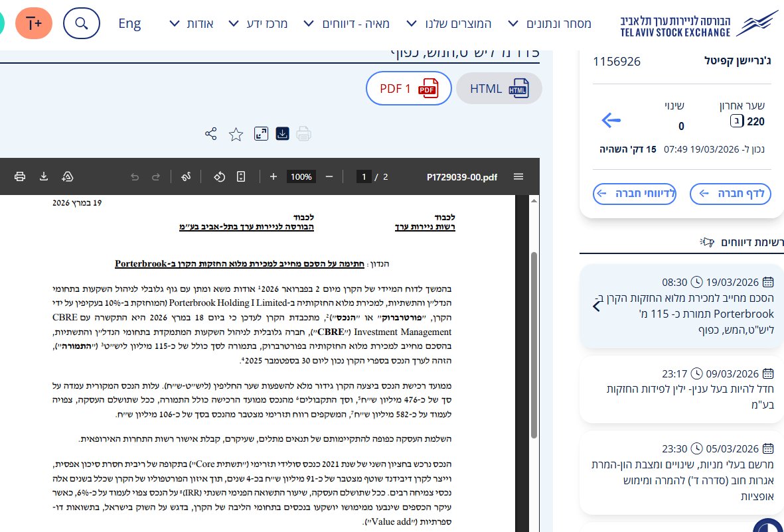Screen dimensions: 784x532
Task: Expand the אודות menu
Action: tap(191, 23)
